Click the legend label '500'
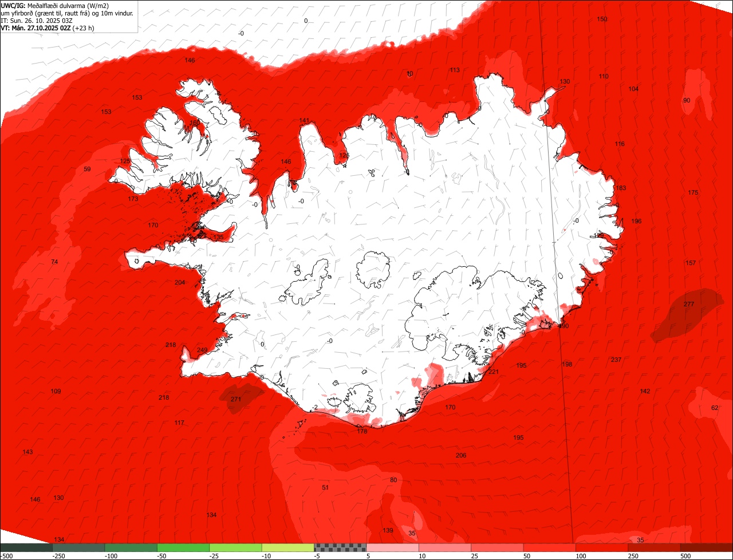The width and height of the screenshot is (733, 560). point(685,556)
